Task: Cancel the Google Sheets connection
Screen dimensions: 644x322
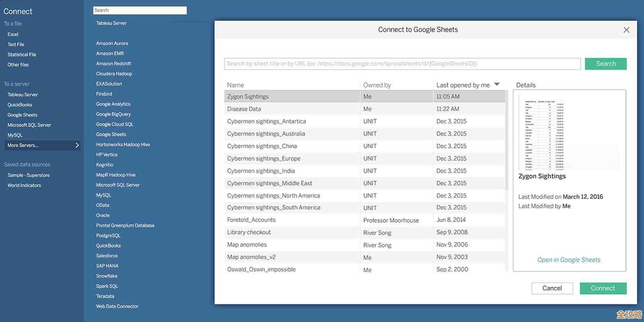Action: 552,288
